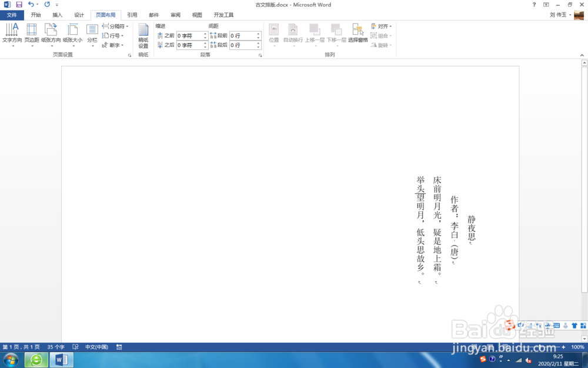Click the 选择窗格 selection pane icon
The image size is (588, 368).
pos(358,32)
